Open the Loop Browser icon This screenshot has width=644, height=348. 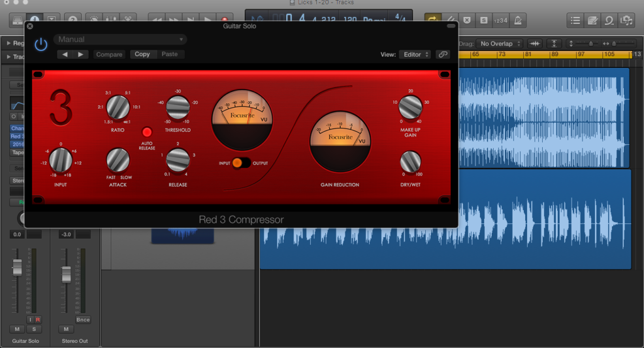pyautogui.click(x=609, y=20)
